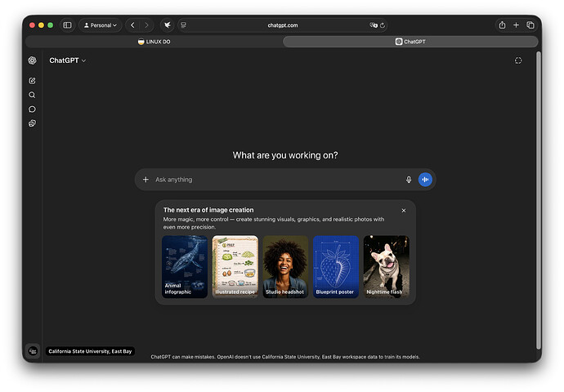Go forward with the Safari forward arrow
The height and width of the screenshot is (392, 564).
[x=146, y=25]
